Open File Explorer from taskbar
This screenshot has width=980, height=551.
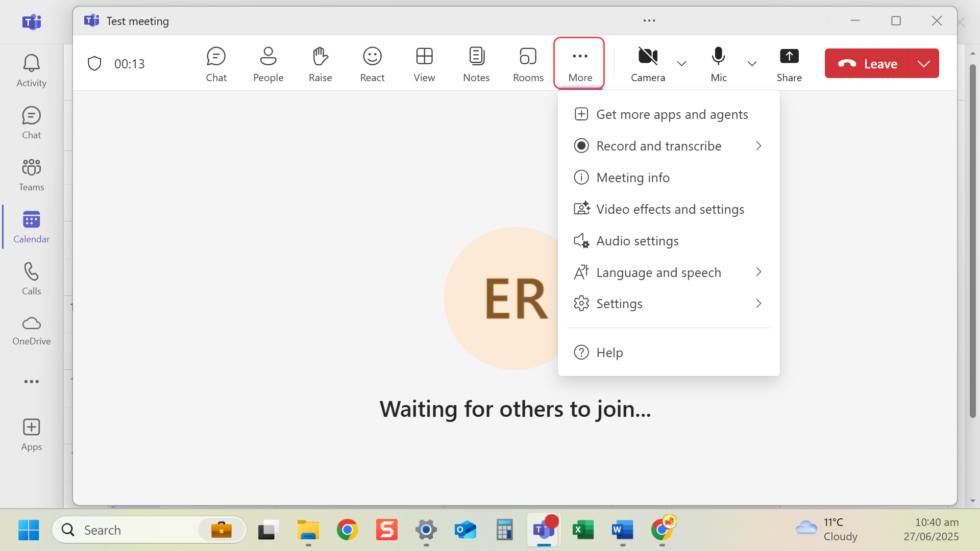(308, 530)
